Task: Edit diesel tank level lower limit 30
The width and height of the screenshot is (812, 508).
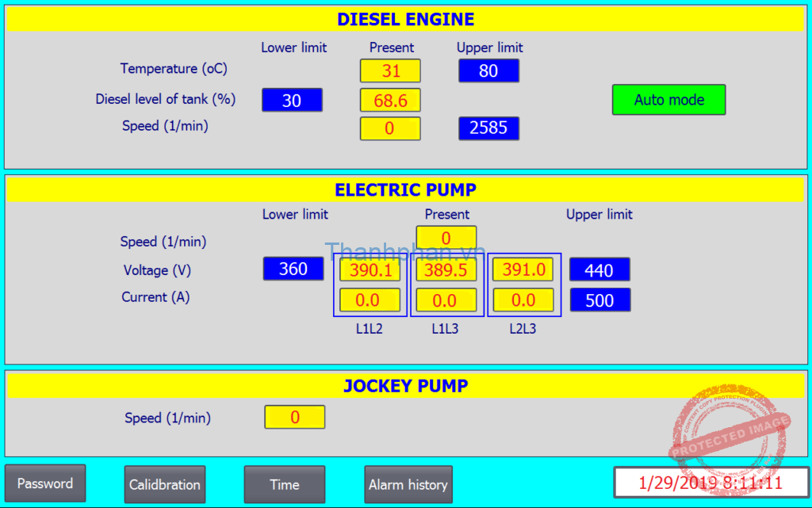Action: [x=292, y=100]
